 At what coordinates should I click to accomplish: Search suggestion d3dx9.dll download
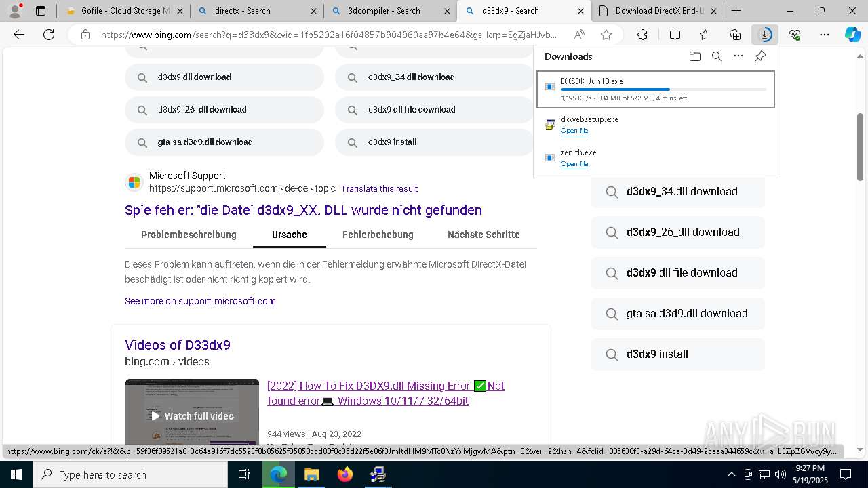pyautogui.click(x=224, y=77)
